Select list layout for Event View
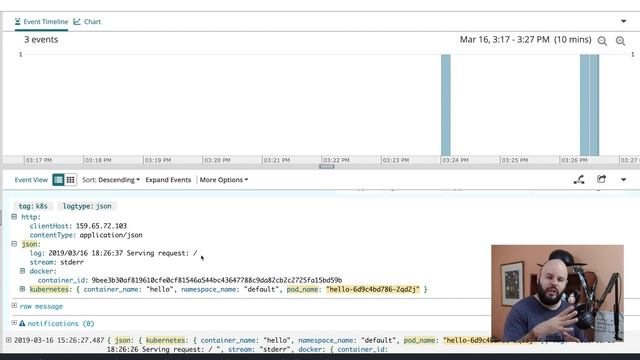The width and height of the screenshot is (640, 360). pyautogui.click(x=58, y=180)
